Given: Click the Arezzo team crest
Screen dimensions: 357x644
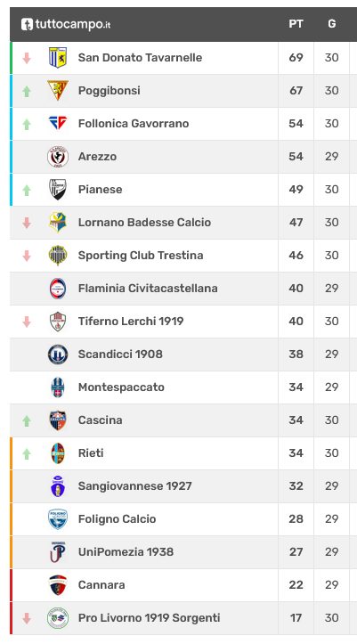Looking at the screenshot, I should 58,157.
